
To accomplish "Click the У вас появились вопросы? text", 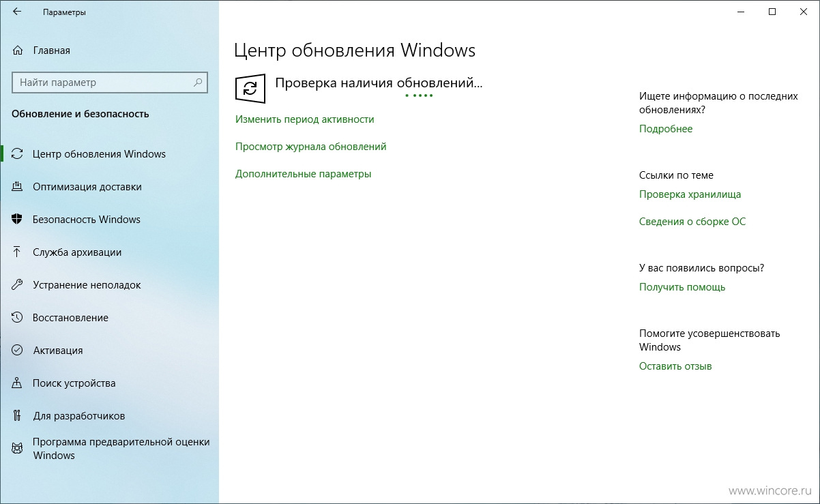I will pos(701,268).
